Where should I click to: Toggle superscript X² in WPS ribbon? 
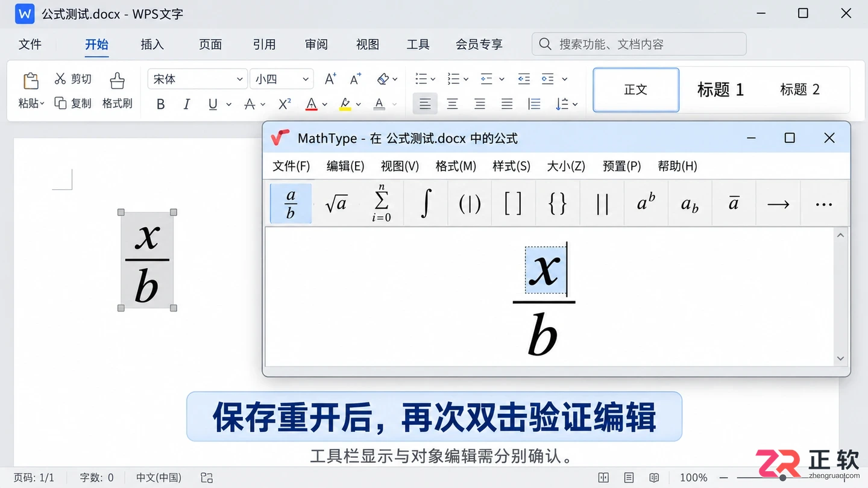285,104
